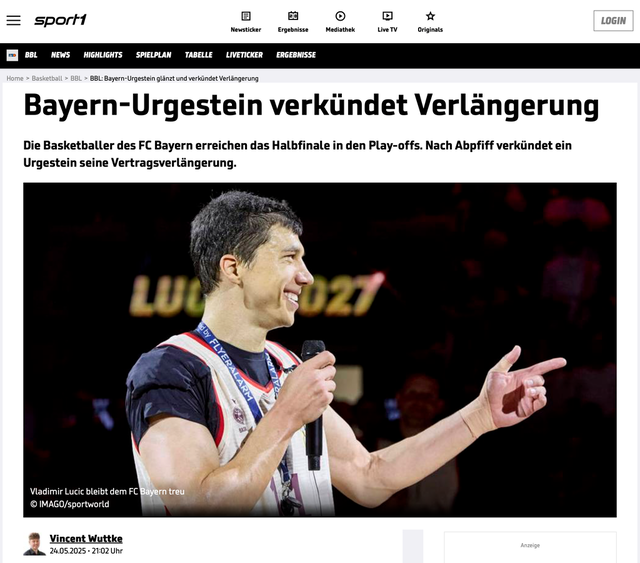
Task: Select the NEWS tab
Action: tap(61, 55)
